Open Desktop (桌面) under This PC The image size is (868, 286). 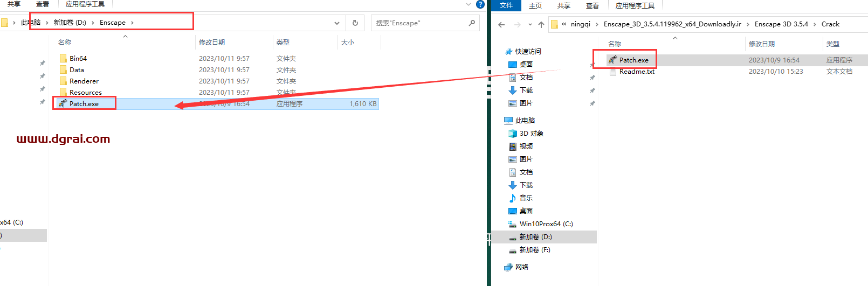pyautogui.click(x=521, y=211)
